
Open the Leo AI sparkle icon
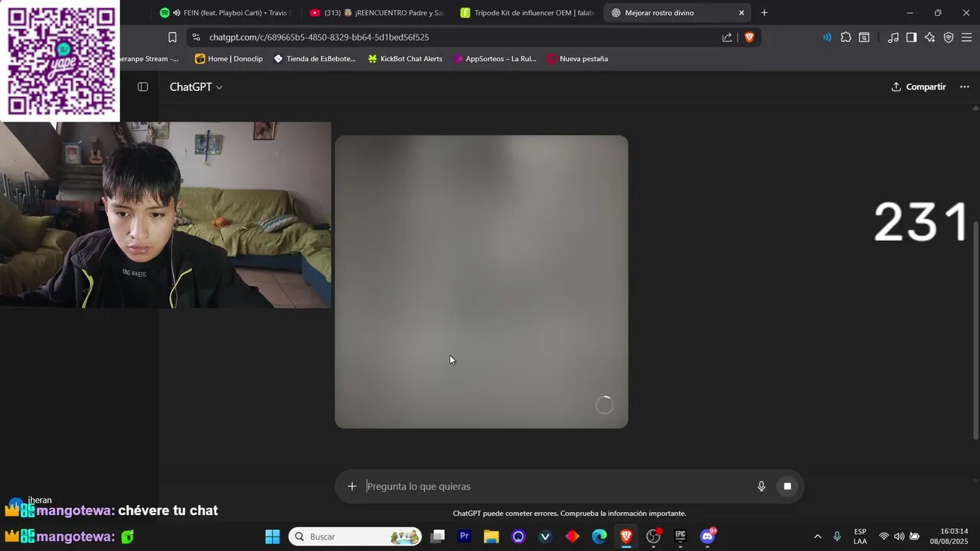point(929,37)
